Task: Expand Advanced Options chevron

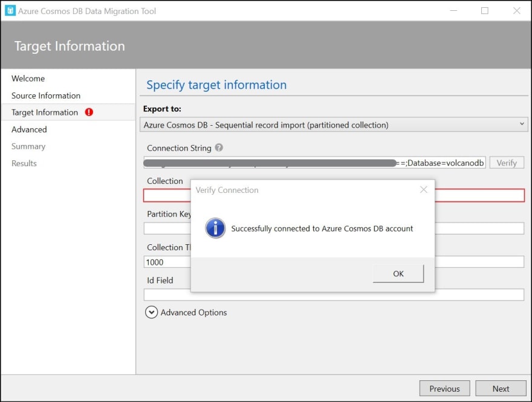Action: pos(151,313)
